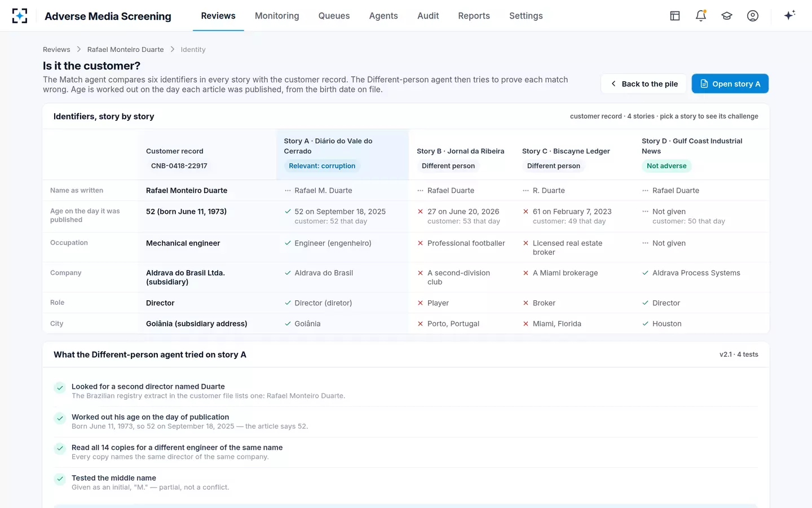Go to the Queues tab

click(334, 16)
